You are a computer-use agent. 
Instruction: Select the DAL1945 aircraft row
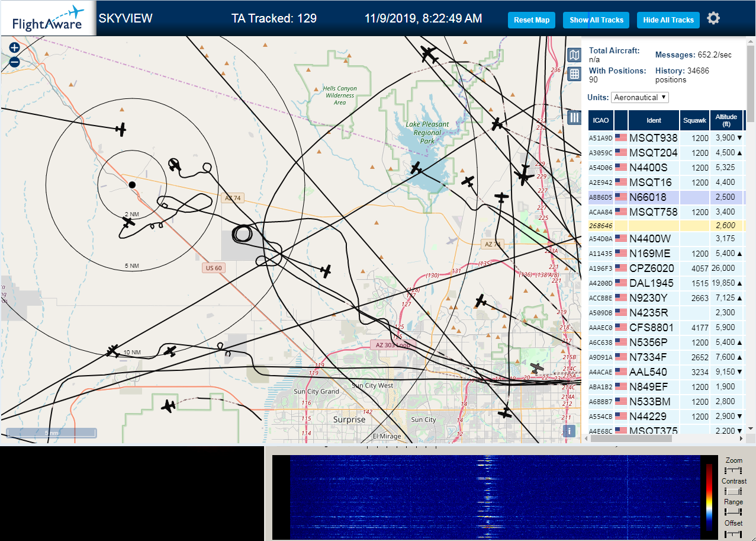[666, 283]
